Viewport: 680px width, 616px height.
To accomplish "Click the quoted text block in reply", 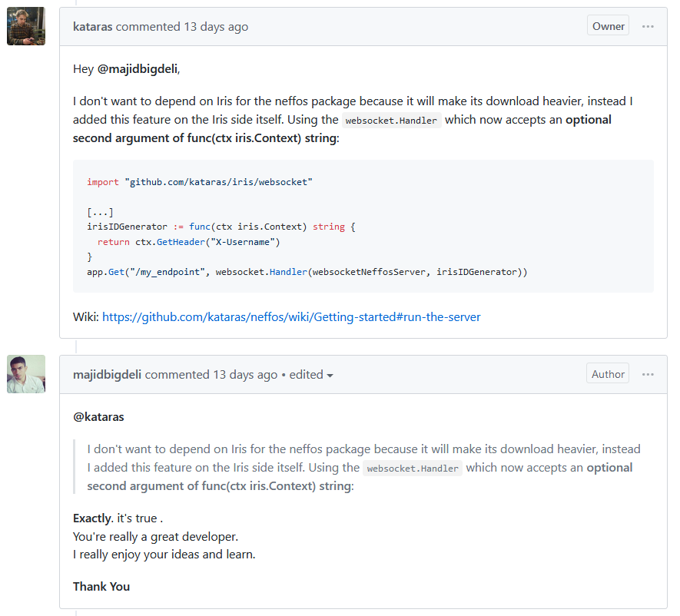I will pyautogui.click(x=361, y=467).
